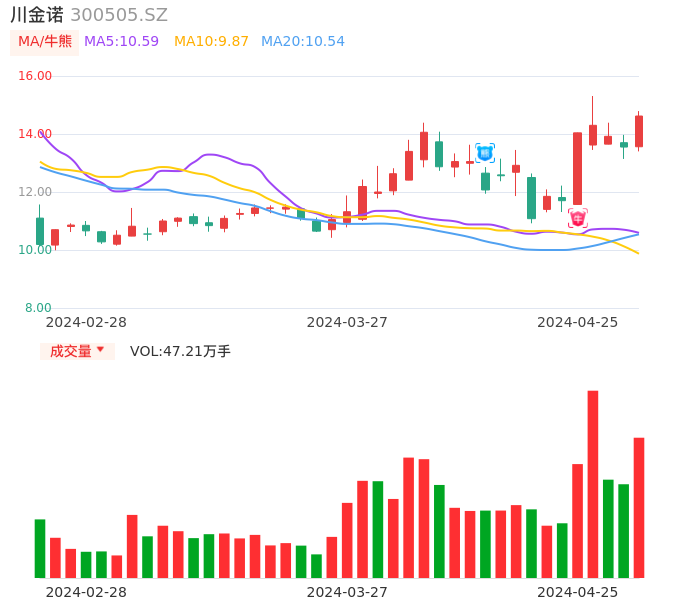Click the blue bear signal marker
The image size is (686, 606).
[x=485, y=153]
